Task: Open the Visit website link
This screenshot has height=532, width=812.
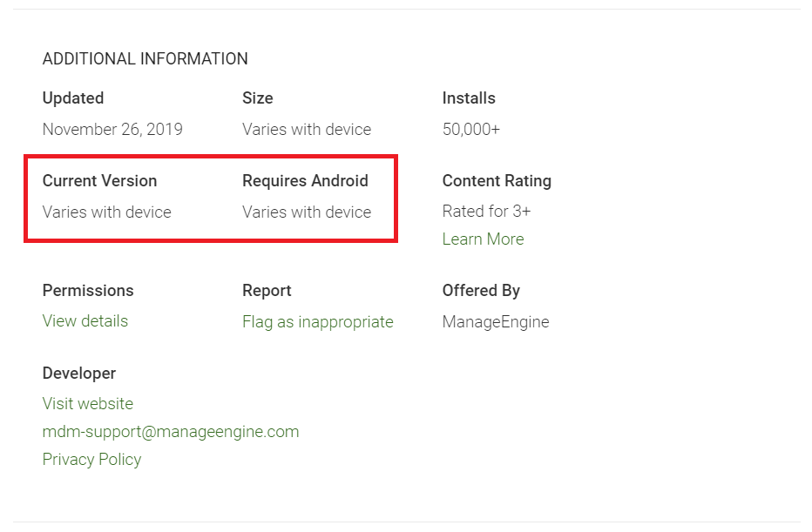Action: click(x=88, y=404)
